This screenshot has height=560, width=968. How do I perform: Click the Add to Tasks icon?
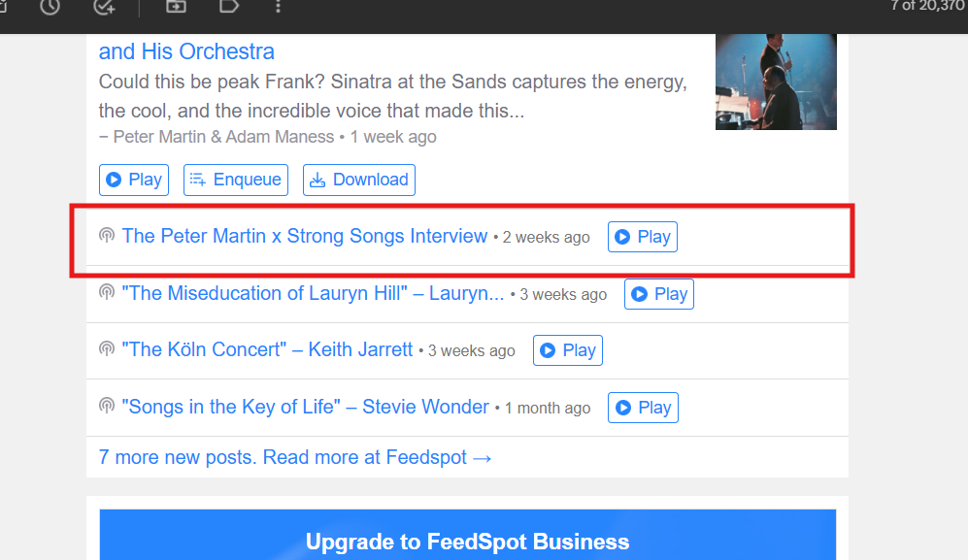point(104,6)
